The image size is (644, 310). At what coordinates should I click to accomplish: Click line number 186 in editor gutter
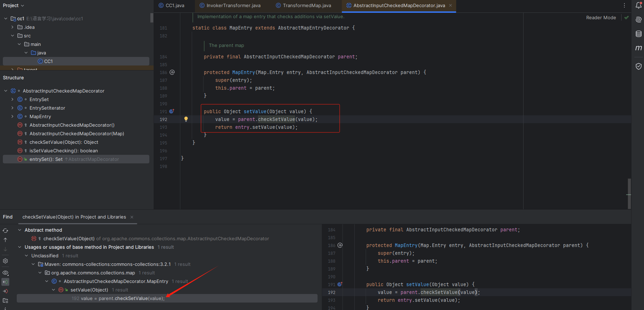pyautogui.click(x=163, y=72)
